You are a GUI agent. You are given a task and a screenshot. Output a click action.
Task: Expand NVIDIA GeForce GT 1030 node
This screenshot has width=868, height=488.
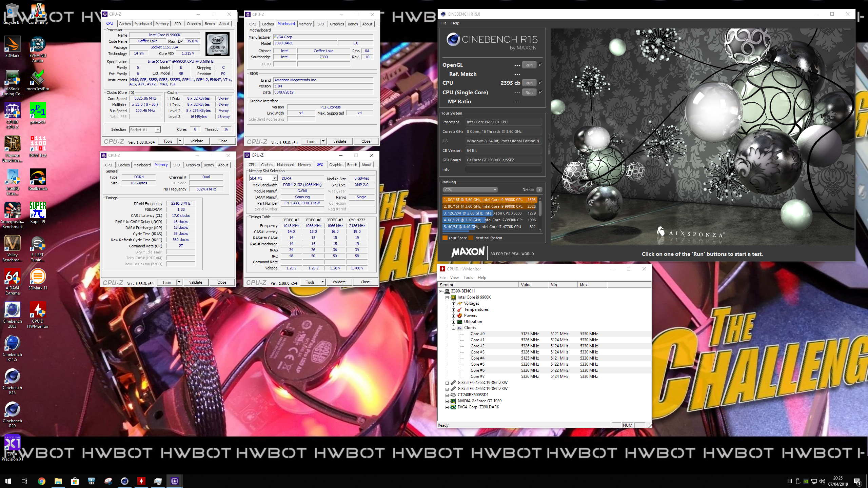click(447, 401)
